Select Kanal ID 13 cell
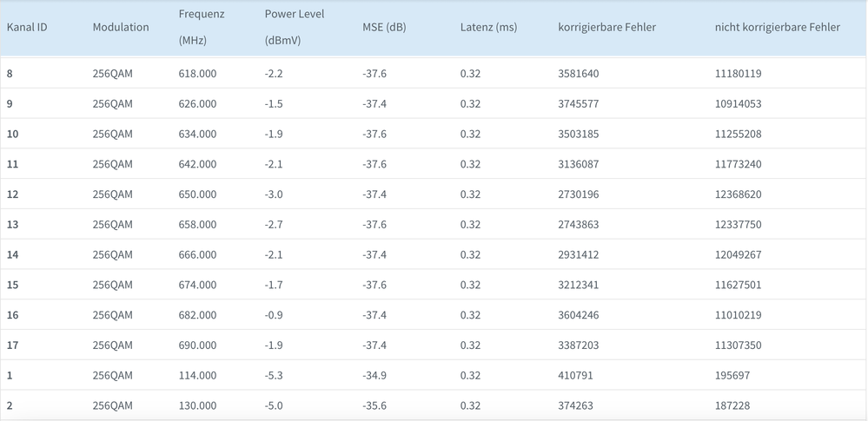The width and height of the screenshot is (868, 421). (13, 225)
